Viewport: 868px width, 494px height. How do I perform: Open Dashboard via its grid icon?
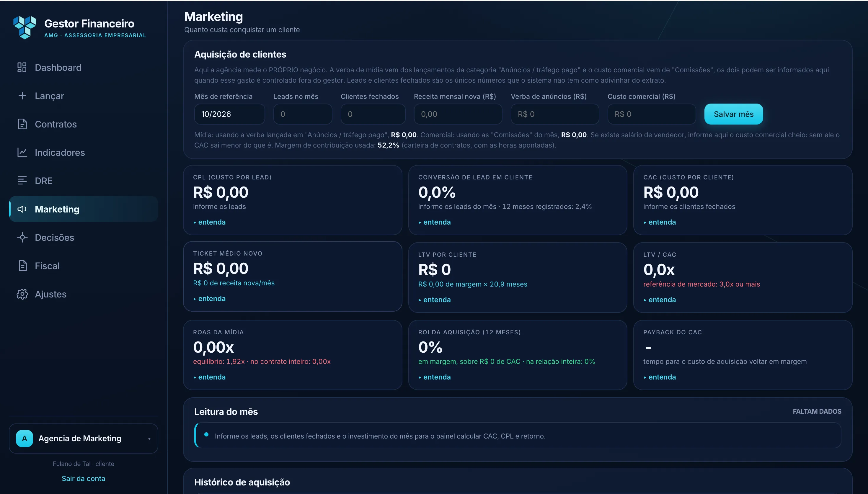click(22, 67)
